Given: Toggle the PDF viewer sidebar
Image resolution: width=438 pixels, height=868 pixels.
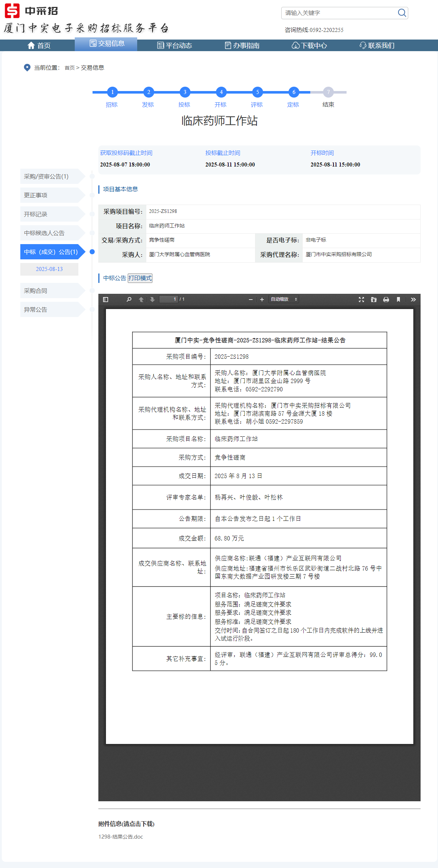Looking at the screenshot, I should 106,300.
